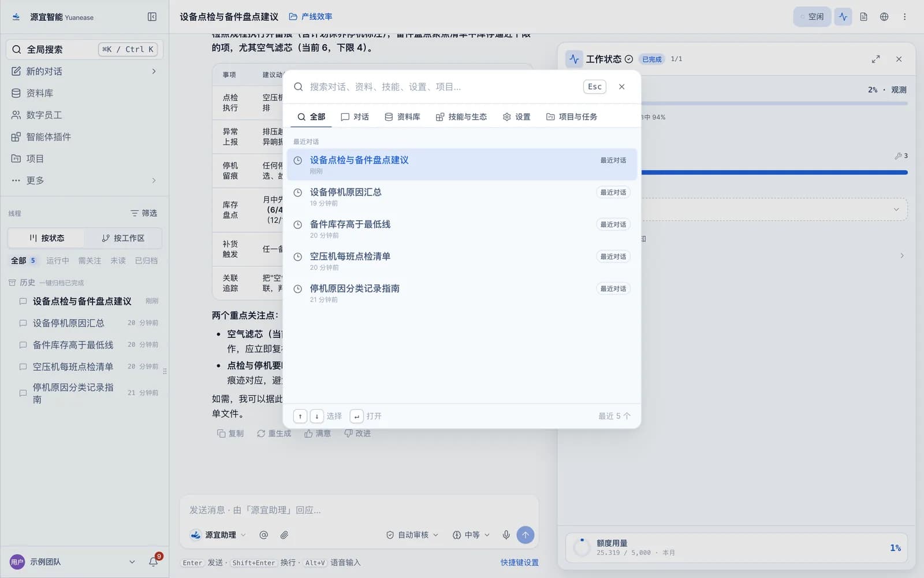Viewport: 924px width, 578px height.
Task: Open 数字员工 in the sidebar
Action: click(x=84, y=115)
